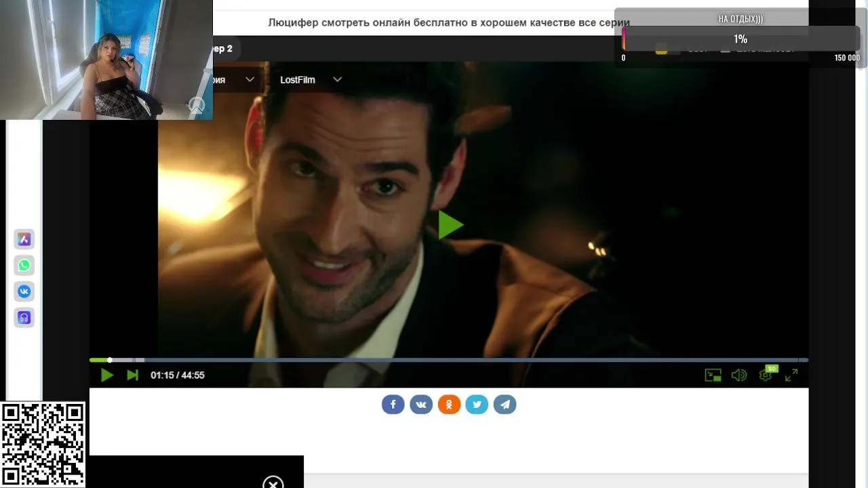
Task: Click the Люцифер page heading text
Action: [449, 22]
